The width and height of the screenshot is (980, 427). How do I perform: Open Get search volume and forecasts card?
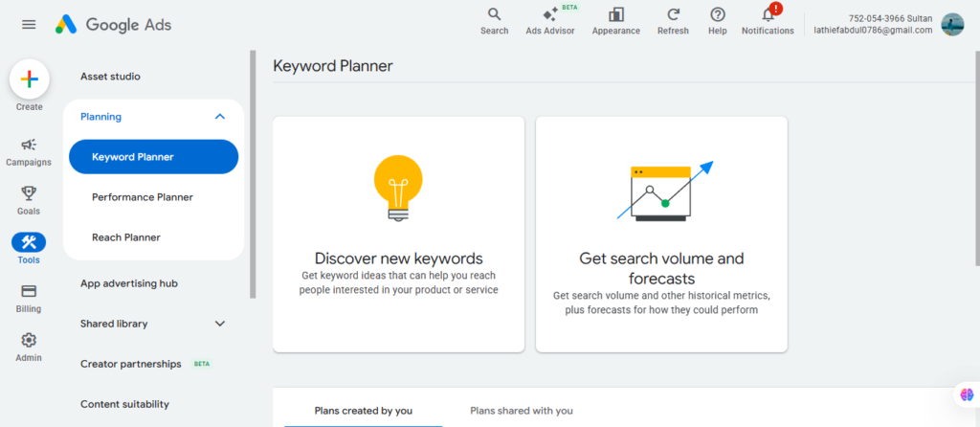click(x=661, y=235)
